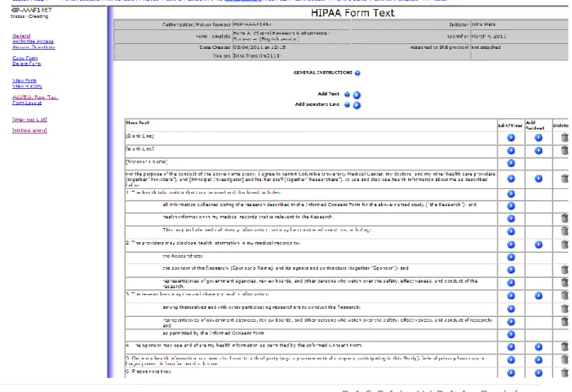The image size is (572, 392).
Task: Edit 'the Researchers;' row
Action: tap(511, 258)
